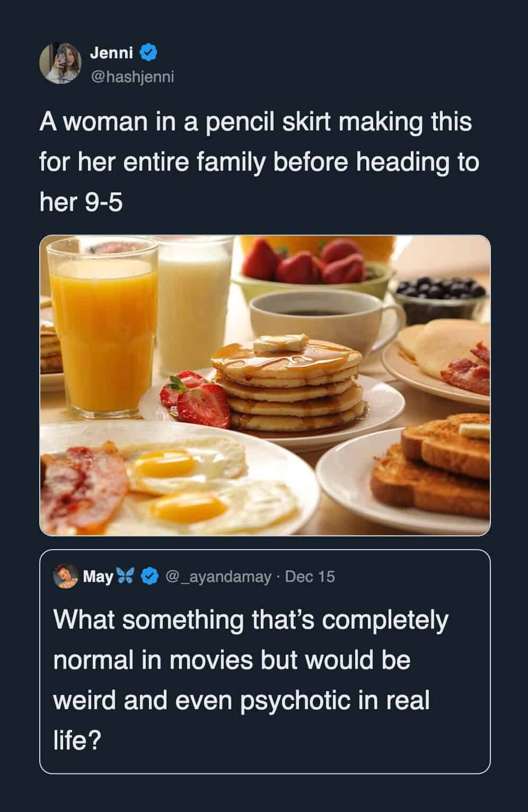Open the @_ayandamay handle
The image size is (528, 812).
218,577
